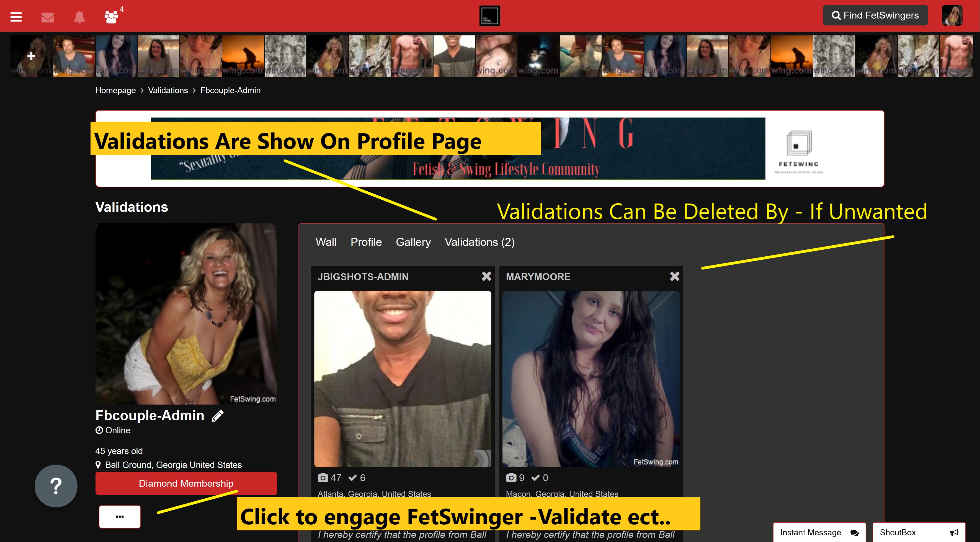Expand the ShoutBox panel
Screen dimensions: 980x542
click(x=918, y=533)
